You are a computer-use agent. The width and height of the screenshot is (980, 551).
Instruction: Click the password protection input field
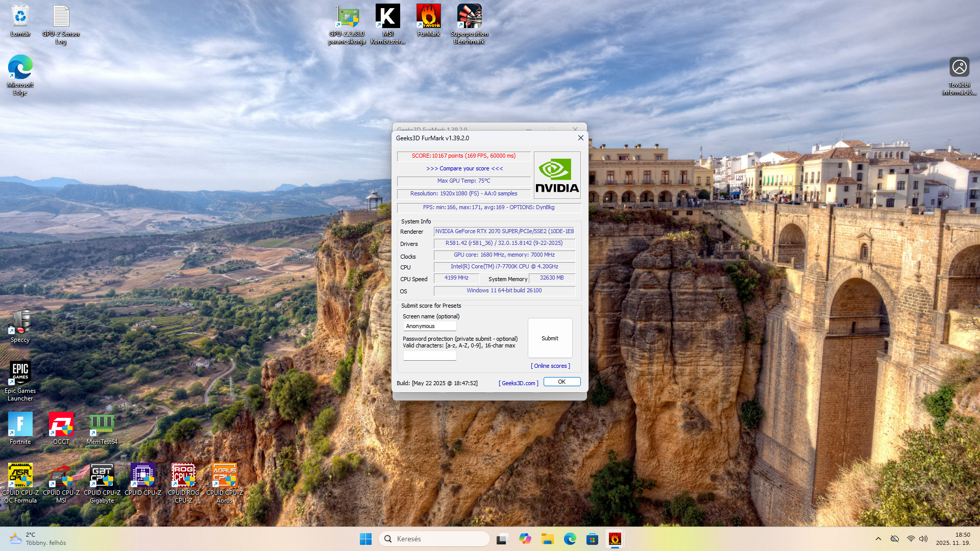coord(429,356)
